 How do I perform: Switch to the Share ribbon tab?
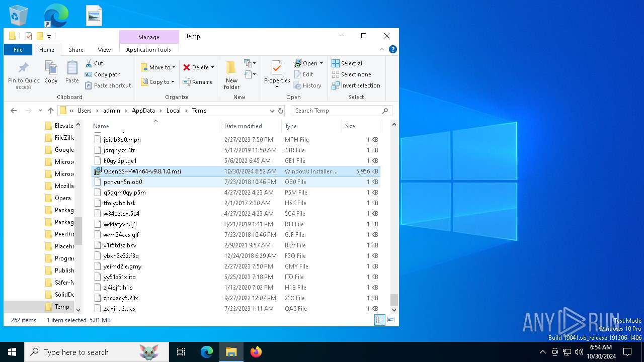pos(76,50)
